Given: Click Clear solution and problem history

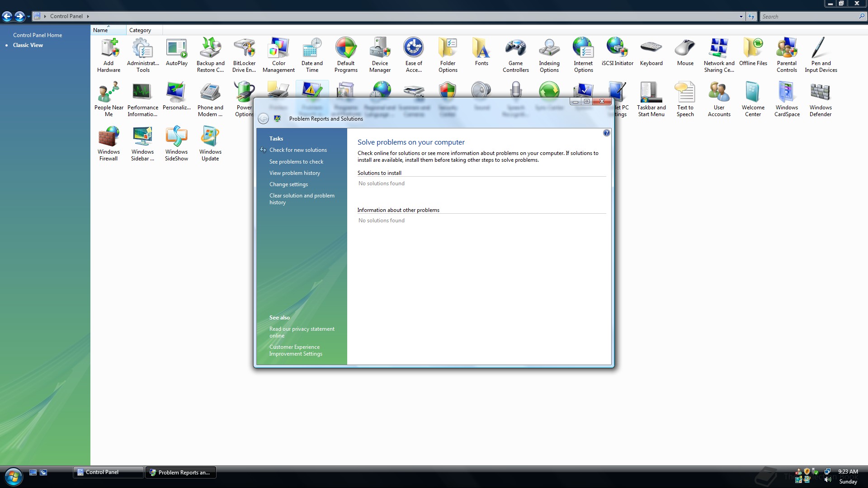Looking at the screenshot, I should click(x=302, y=199).
